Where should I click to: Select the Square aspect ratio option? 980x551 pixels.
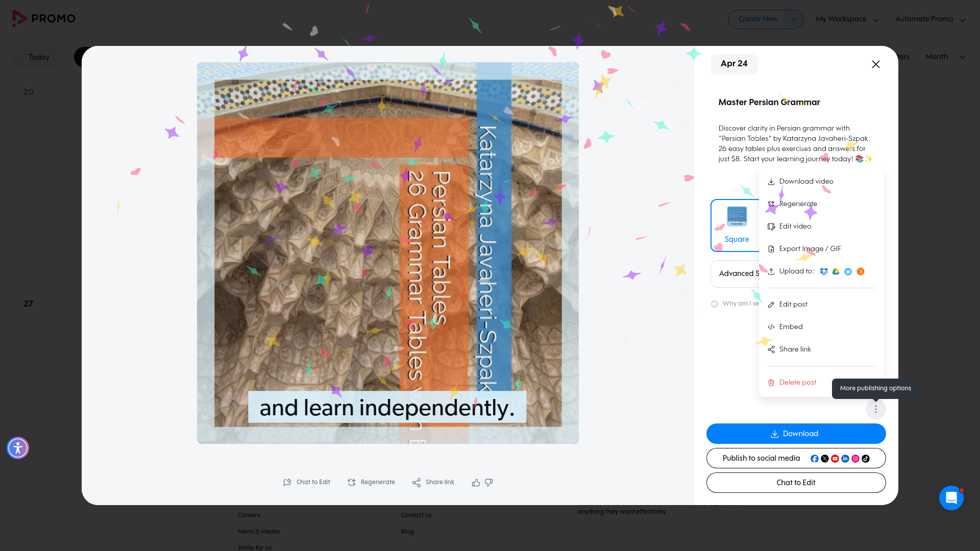(x=737, y=225)
